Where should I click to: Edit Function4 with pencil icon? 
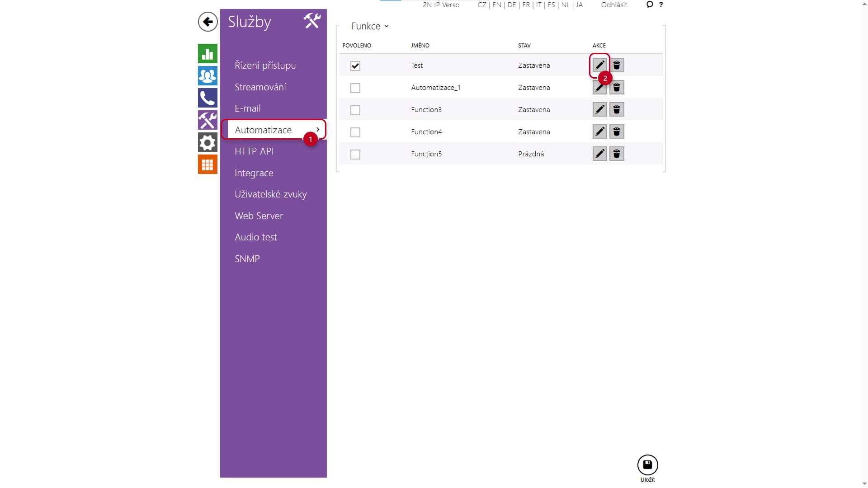tap(599, 132)
